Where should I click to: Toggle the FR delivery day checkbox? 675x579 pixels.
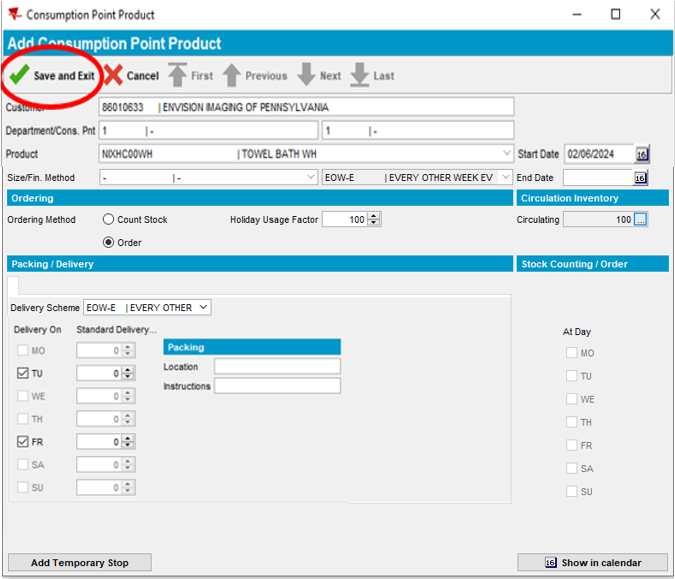pyautogui.click(x=23, y=442)
